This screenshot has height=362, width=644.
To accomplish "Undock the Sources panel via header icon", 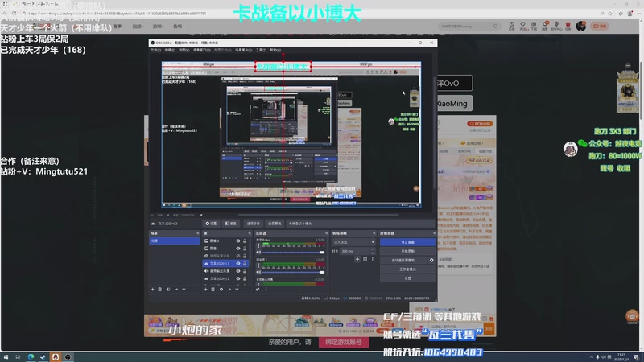I will [250, 233].
